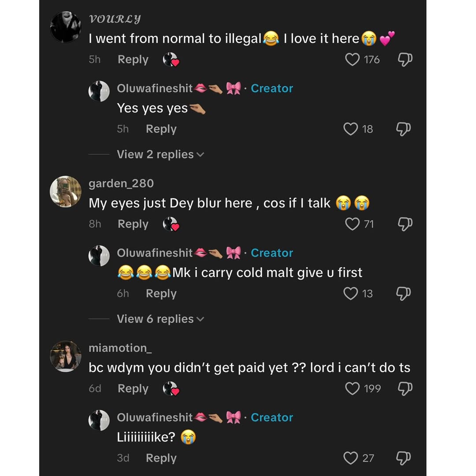The image size is (476, 476).
Task: Like the creator's cold malt reply
Action: point(350,294)
